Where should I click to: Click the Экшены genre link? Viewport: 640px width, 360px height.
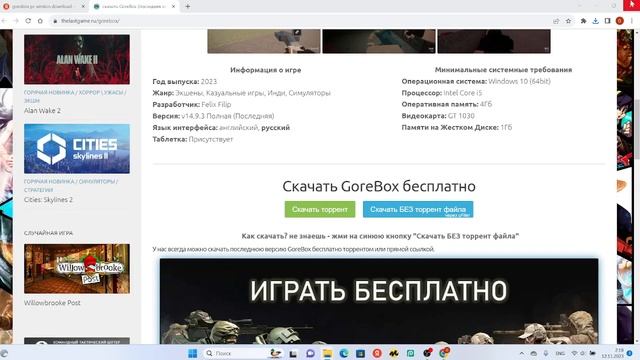click(189, 93)
